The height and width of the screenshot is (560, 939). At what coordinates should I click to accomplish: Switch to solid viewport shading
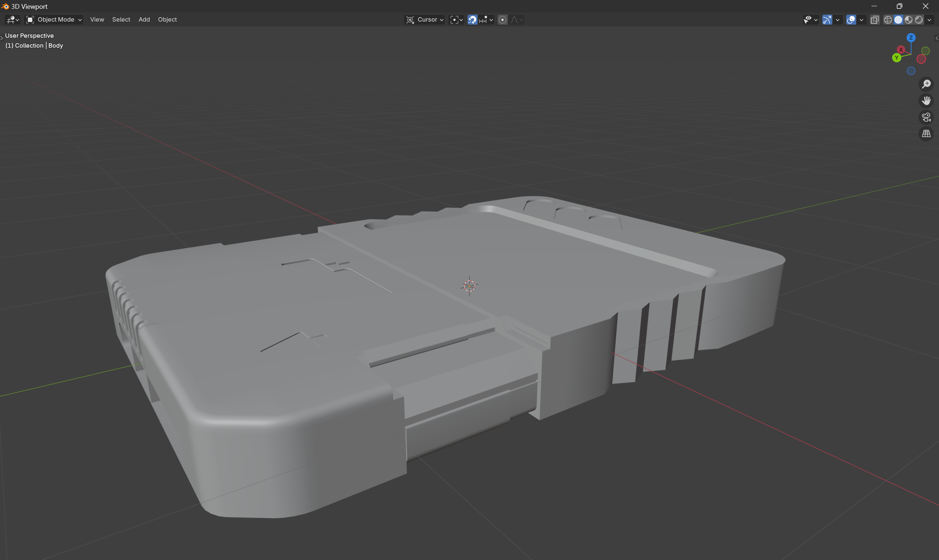click(x=898, y=20)
